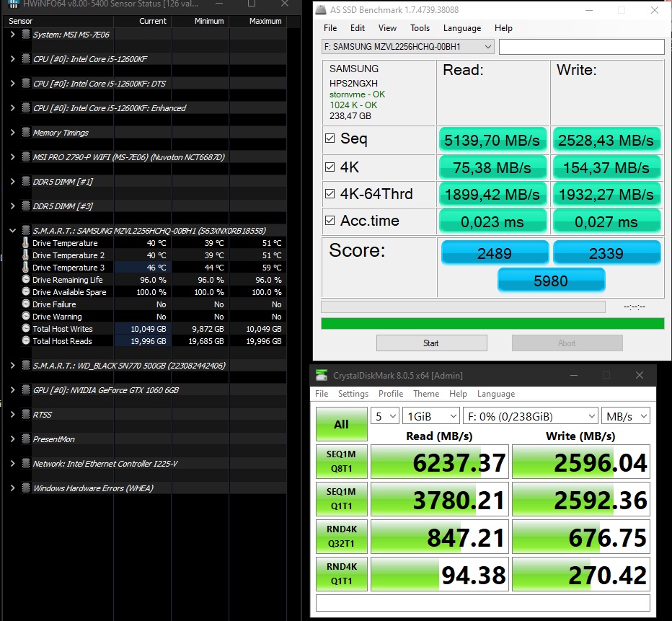
Task: Click the DDR5 DIMM [#1] chip icon
Action: click(26, 181)
